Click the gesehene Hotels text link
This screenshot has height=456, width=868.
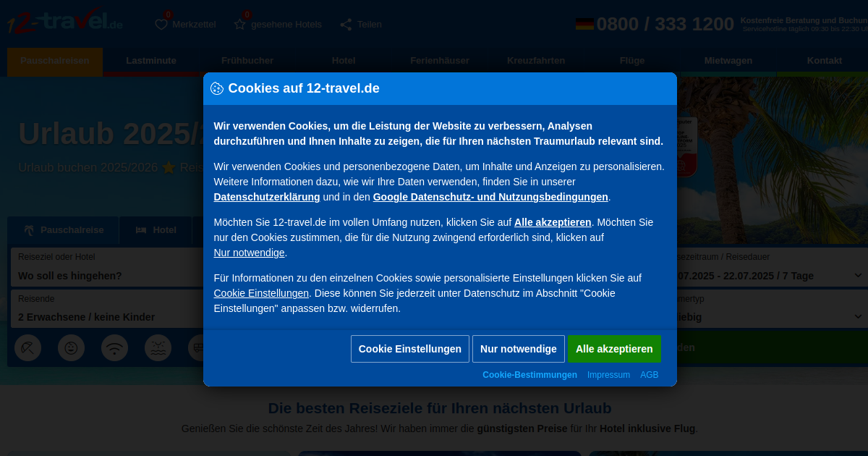[x=286, y=25]
